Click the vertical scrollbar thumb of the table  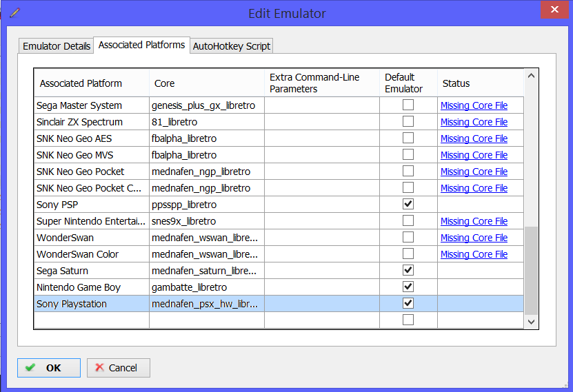point(532,271)
